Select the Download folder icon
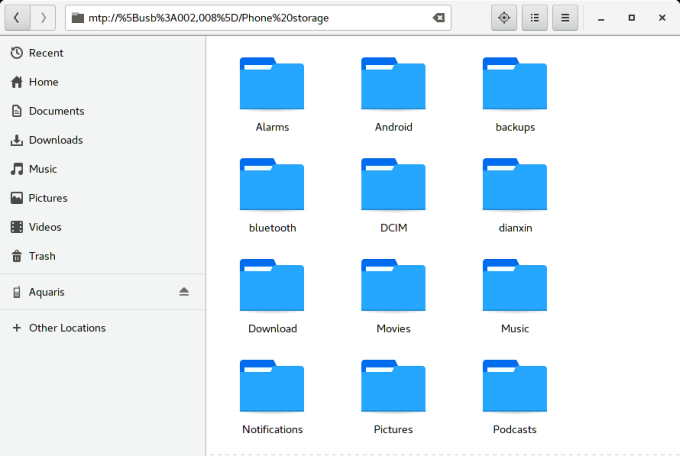Viewport: 680px width, 456px height. (272, 285)
